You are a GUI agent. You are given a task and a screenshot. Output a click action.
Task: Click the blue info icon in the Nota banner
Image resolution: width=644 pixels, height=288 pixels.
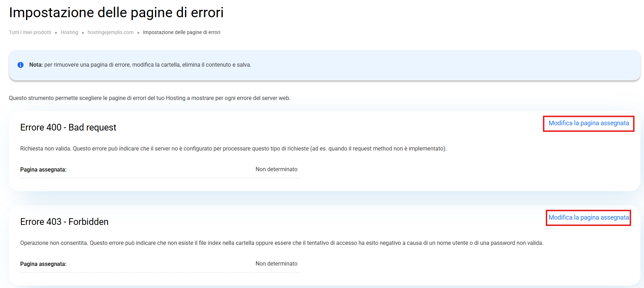coord(21,65)
